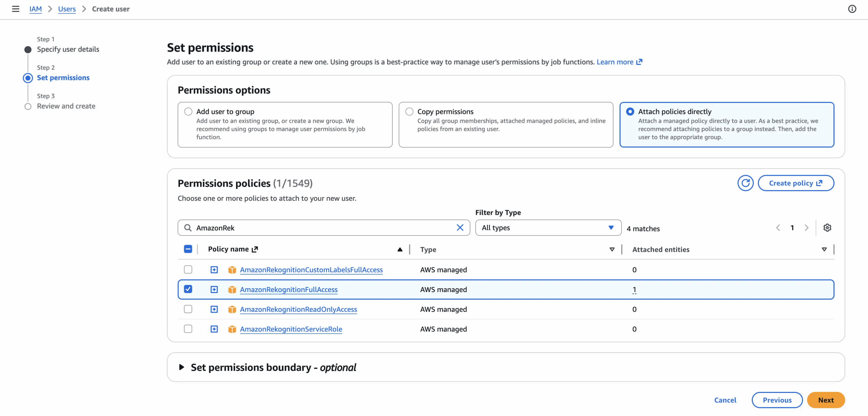This screenshot has width=868, height=416.
Task: Open the info panel icon
Action: pos(852,9)
